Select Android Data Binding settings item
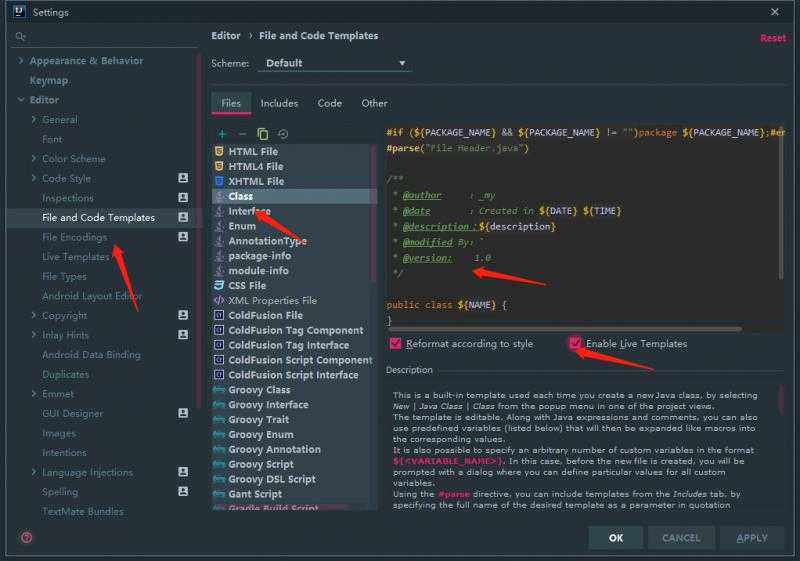 click(91, 354)
